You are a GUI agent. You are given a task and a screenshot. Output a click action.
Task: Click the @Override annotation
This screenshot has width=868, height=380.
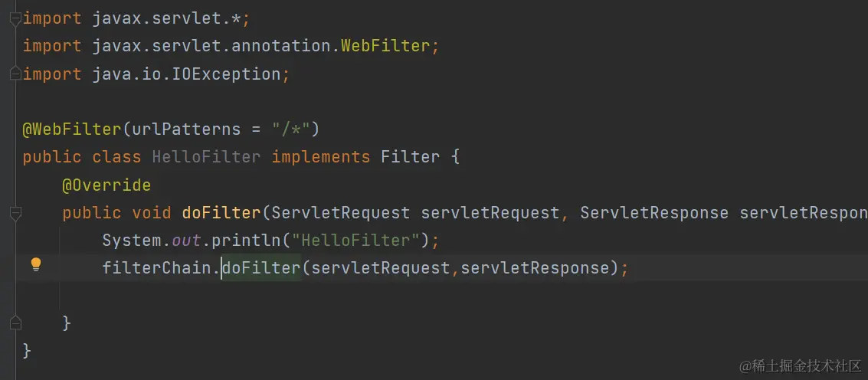pyautogui.click(x=106, y=185)
